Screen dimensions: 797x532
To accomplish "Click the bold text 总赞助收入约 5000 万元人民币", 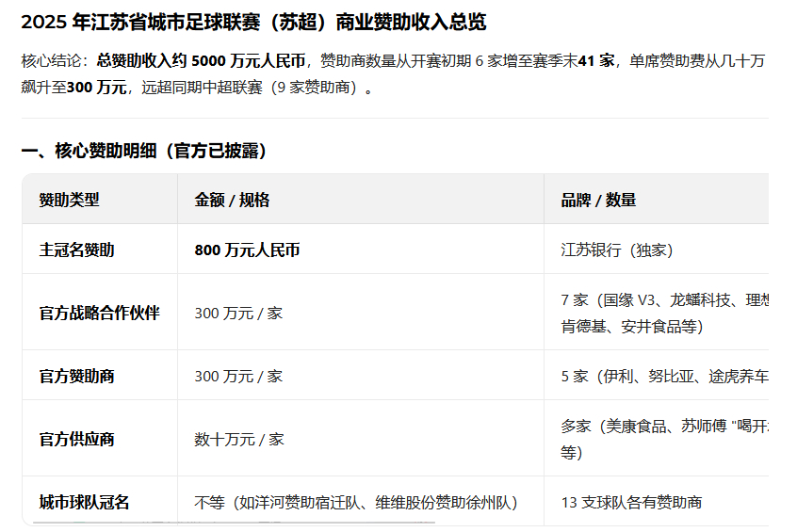I will [x=202, y=61].
